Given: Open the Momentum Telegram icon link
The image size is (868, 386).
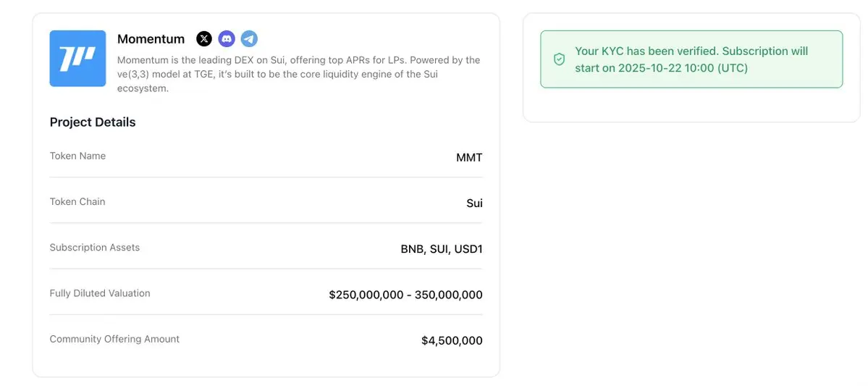Looking at the screenshot, I should point(249,39).
